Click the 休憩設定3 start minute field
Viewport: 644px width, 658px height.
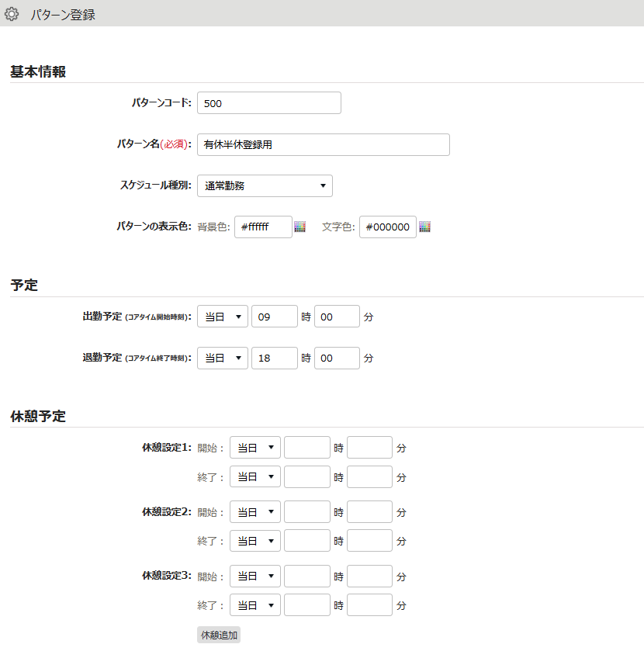pyautogui.click(x=369, y=577)
